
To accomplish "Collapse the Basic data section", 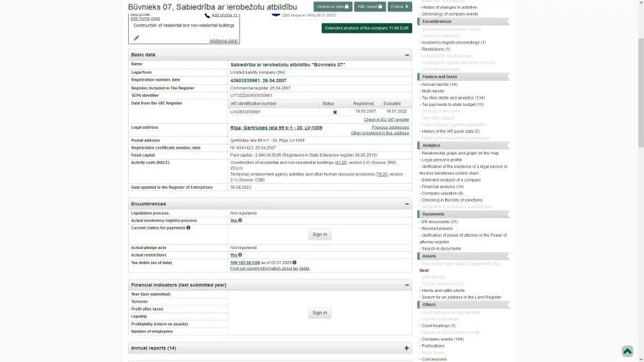I will point(406,55).
